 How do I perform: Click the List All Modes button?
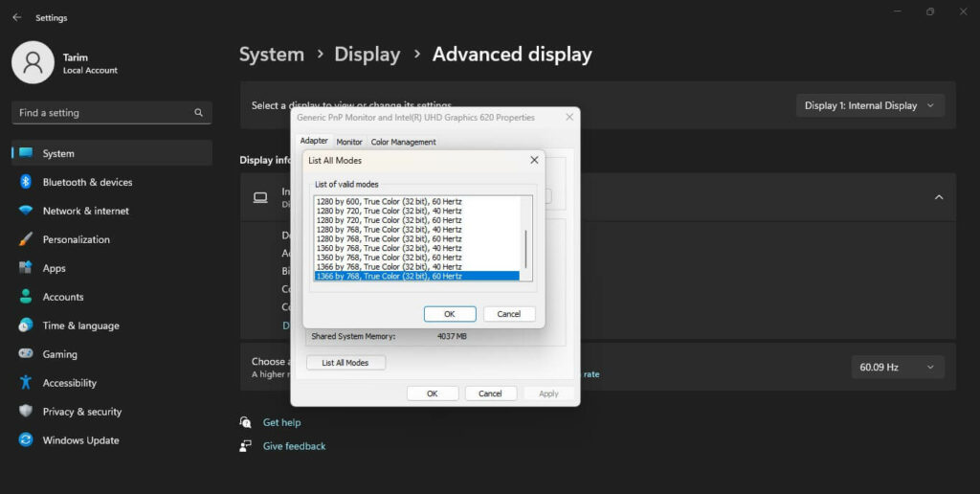pyautogui.click(x=345, y=363)
